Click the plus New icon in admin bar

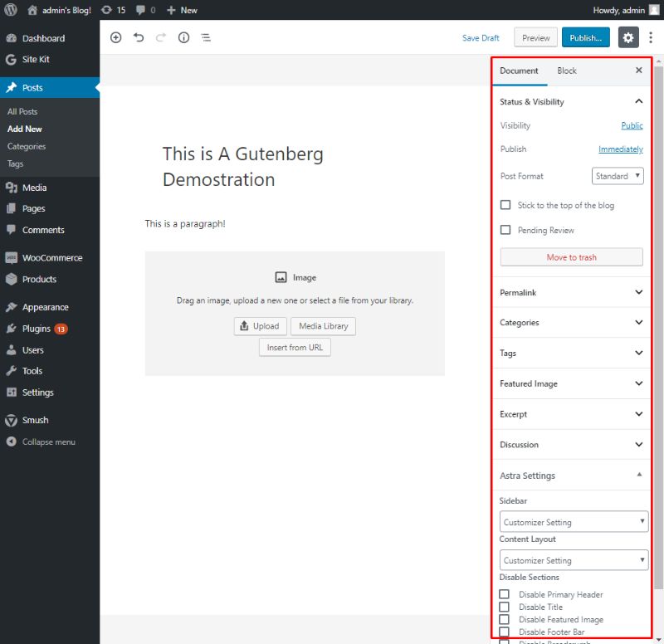point(171,10)
